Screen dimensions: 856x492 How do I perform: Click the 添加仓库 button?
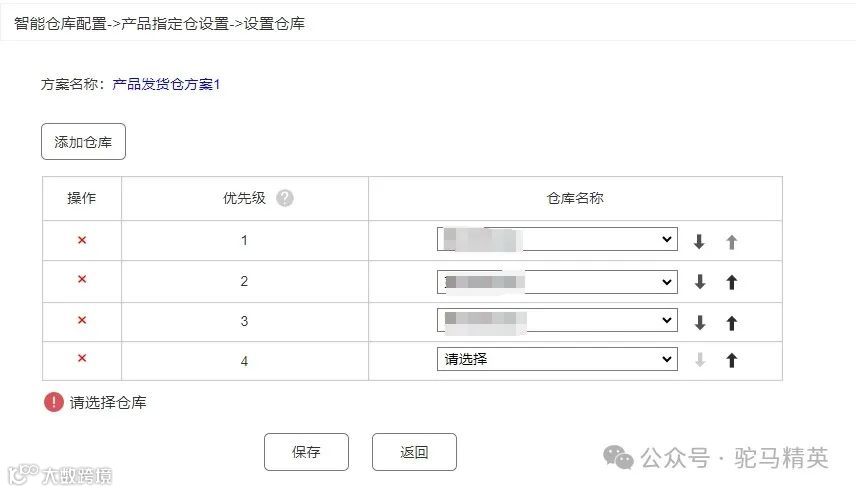(x=84, y=142)
